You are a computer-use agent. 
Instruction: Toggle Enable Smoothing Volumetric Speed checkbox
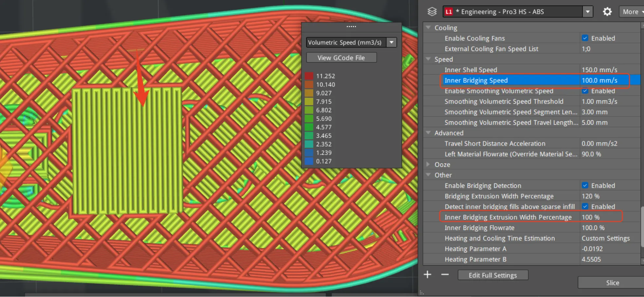(x=585, y=91)
